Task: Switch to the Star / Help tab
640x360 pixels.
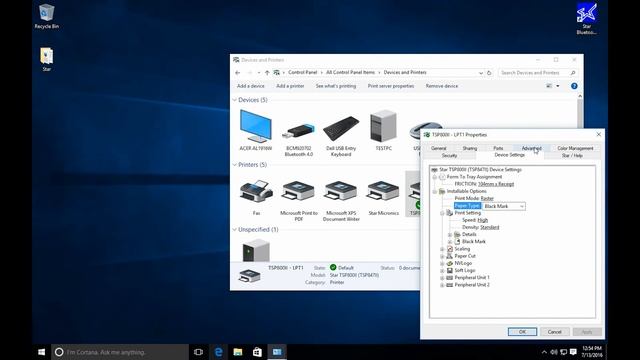Action: coord(572,156)
